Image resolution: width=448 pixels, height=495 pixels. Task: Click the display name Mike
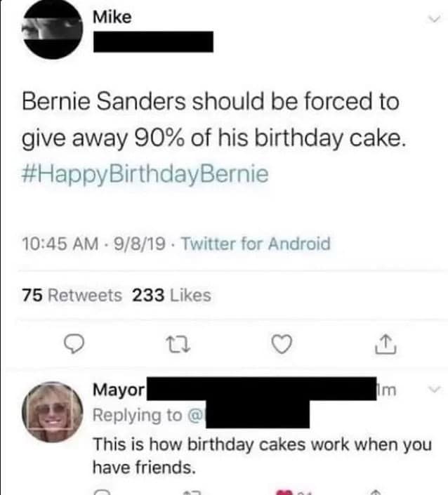pyautogui.click(x=112, y=18)
